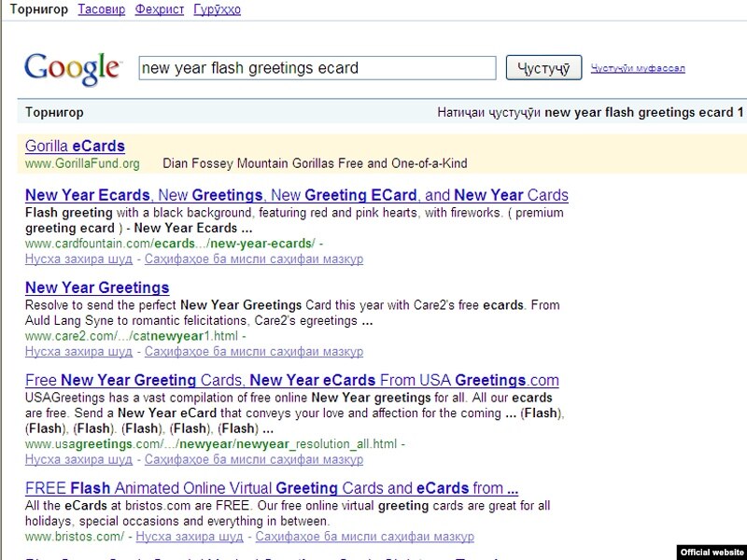Open cached copy of the care2.com result
The width and height of the screenshot is (747, 560).
coord(78,352)
